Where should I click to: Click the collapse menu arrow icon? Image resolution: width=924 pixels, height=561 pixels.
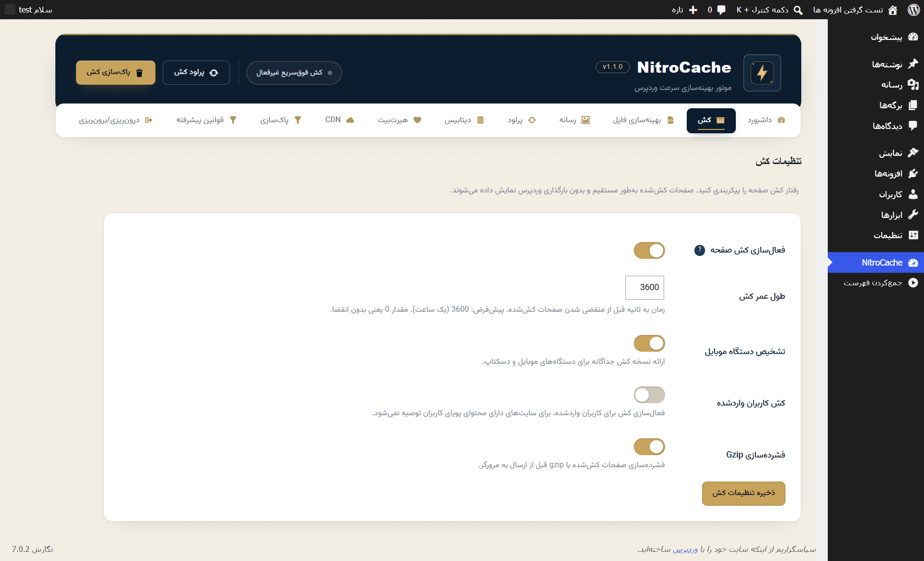click(x=913, y=283)
